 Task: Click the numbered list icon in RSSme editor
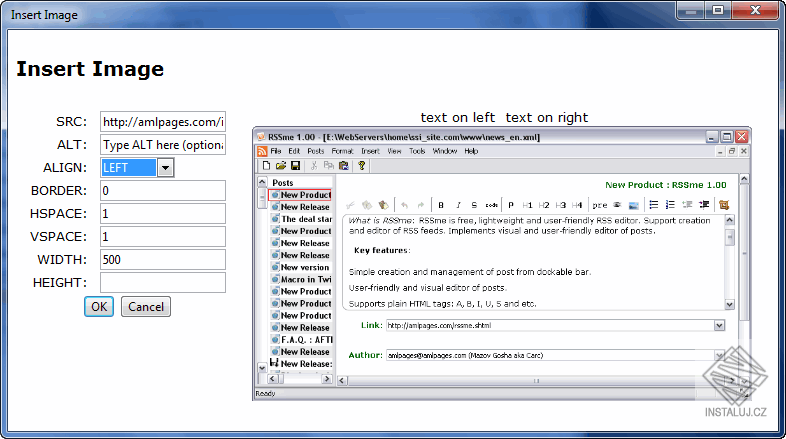click(x=670, y=204)
